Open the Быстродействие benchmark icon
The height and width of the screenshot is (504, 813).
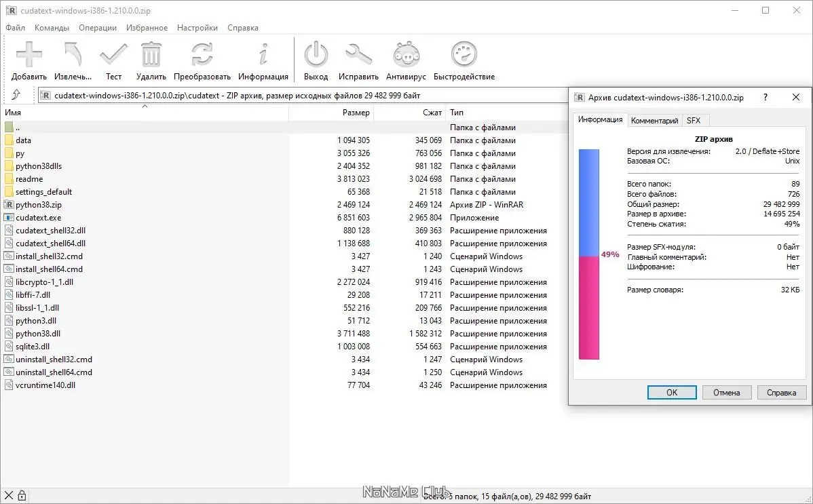coord(464,54)
